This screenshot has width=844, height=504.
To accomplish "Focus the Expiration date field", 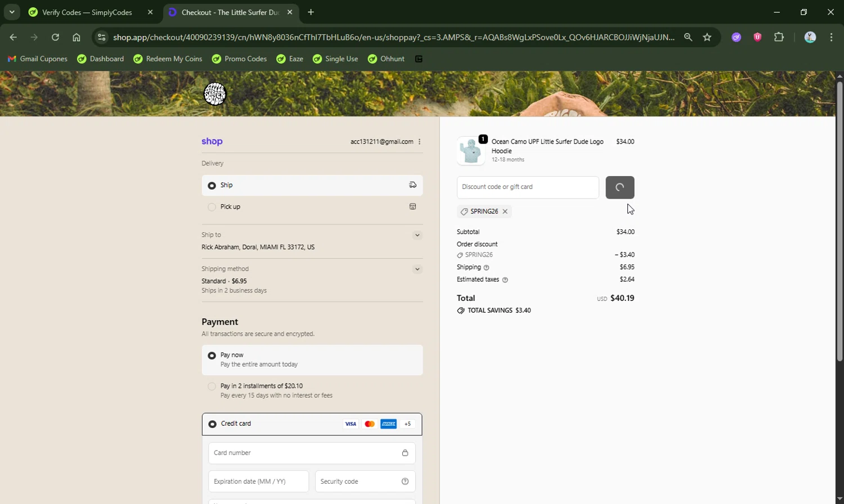I will (x=258, y=481).
